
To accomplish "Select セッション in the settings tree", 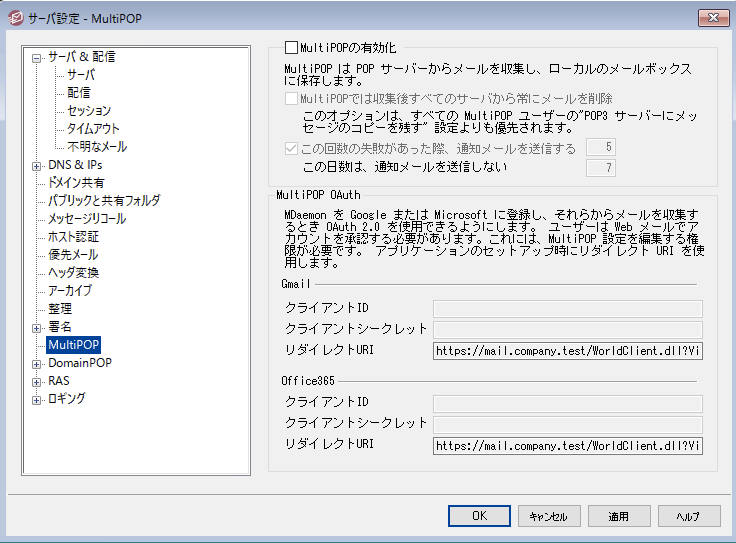I will tap(89, 111).
